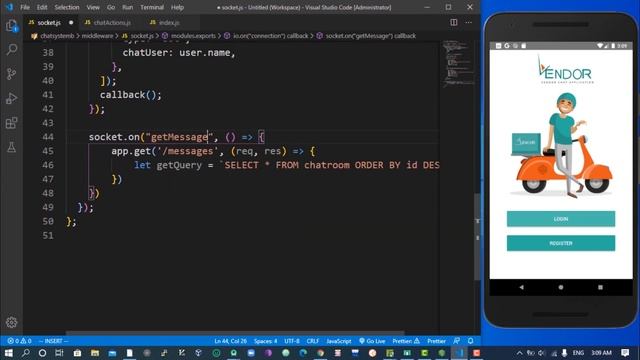Tap Android recent apps button in emulator
Screen dimensions: 640x360
click(600, 287)
